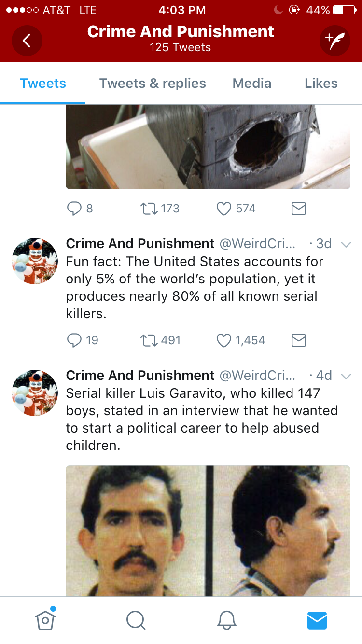Open Crime And Punishment profile from avatar

click(x=35, y=261)
